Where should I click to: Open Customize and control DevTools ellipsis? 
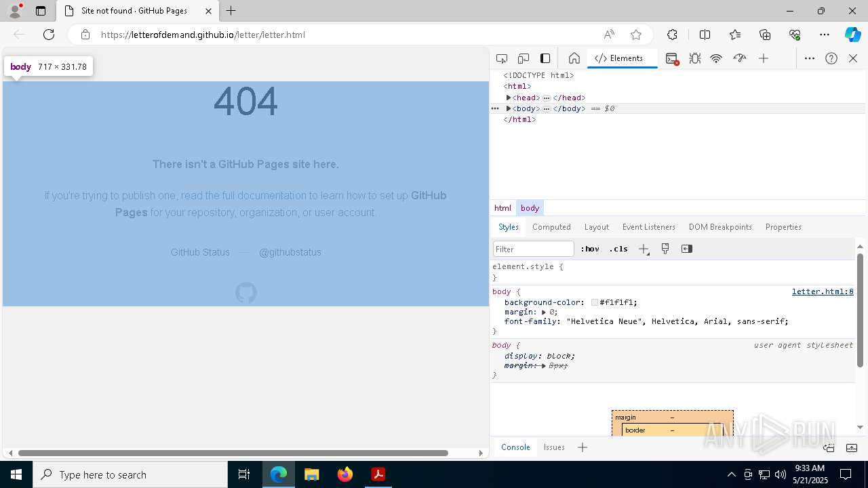coord(810,58)
